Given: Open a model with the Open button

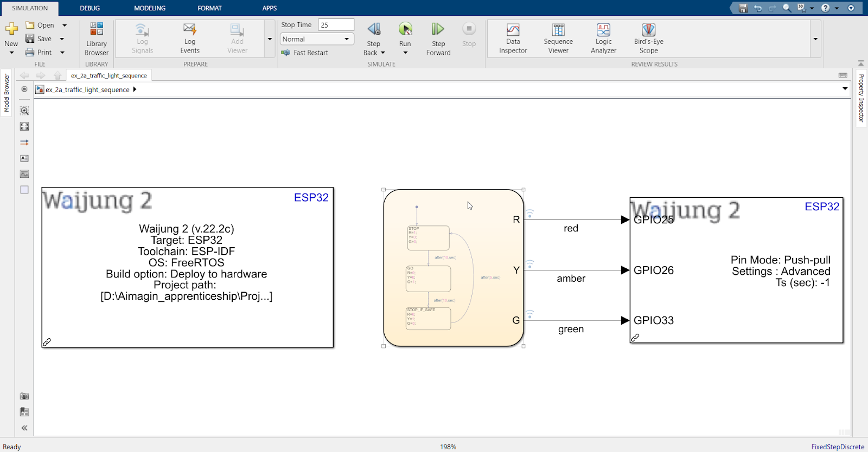Looking at the screenshot, I should 40,25.
